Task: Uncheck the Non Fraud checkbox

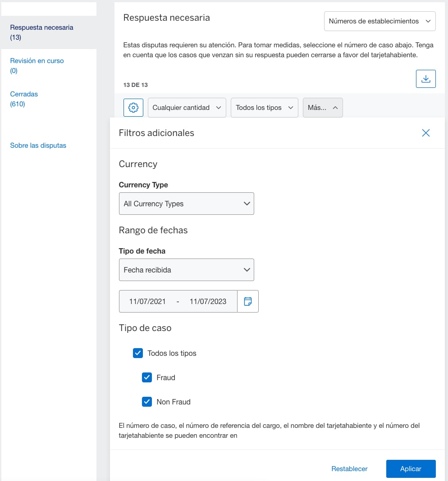Action: (146, 402)
